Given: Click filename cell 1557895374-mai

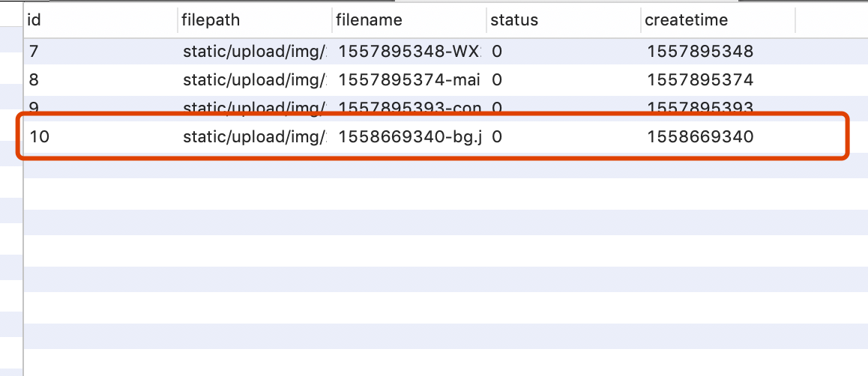Looking at the screenshot, I should (x=409, y=79).
